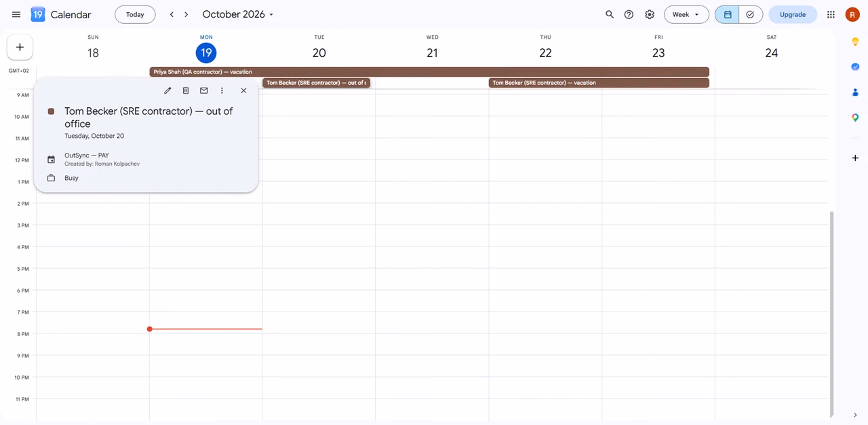
Task: Open the main menu hamburger icon
Action: (16, 14)
